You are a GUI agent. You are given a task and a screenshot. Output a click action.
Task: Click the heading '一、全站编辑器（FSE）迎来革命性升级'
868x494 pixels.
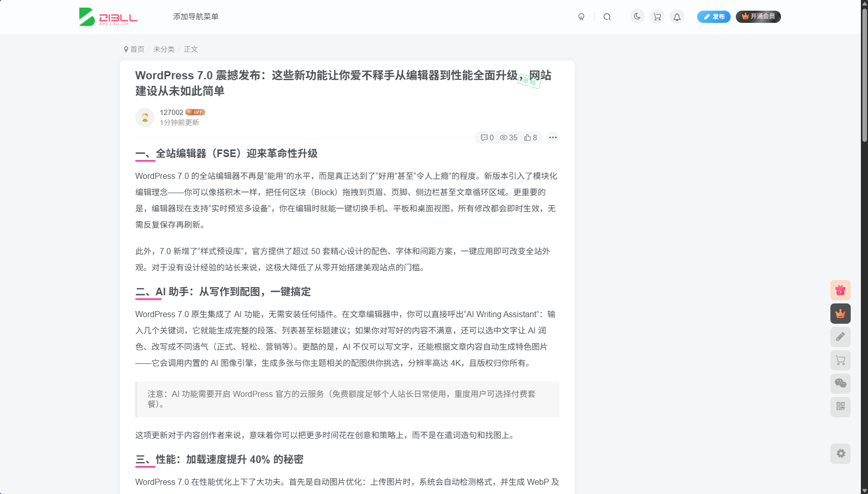point(226,153)
